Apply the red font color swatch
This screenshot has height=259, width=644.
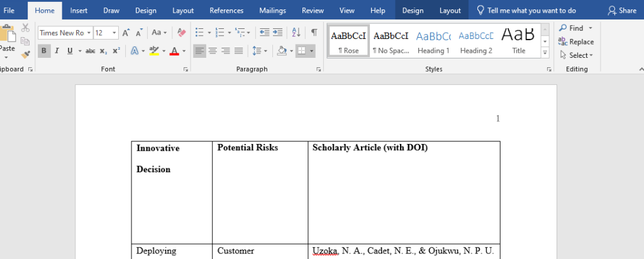coord(174,51)
